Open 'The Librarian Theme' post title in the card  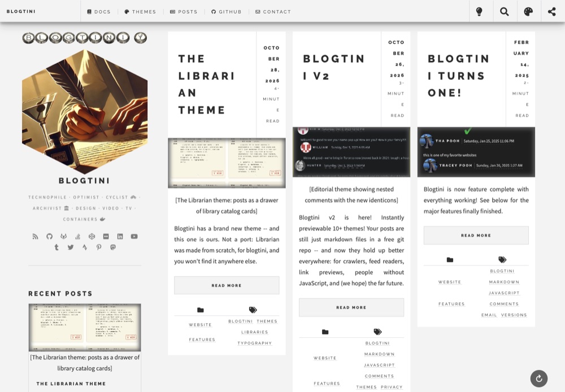click(x=207, y=84)
